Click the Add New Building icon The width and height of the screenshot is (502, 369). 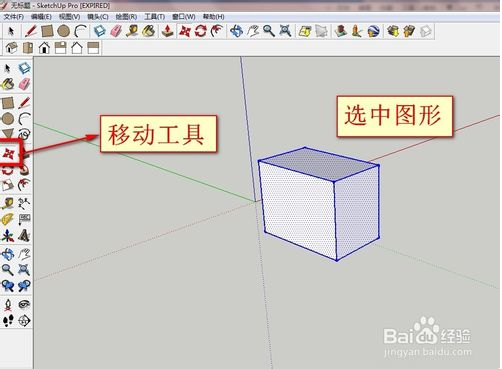[x=341, y=31]
